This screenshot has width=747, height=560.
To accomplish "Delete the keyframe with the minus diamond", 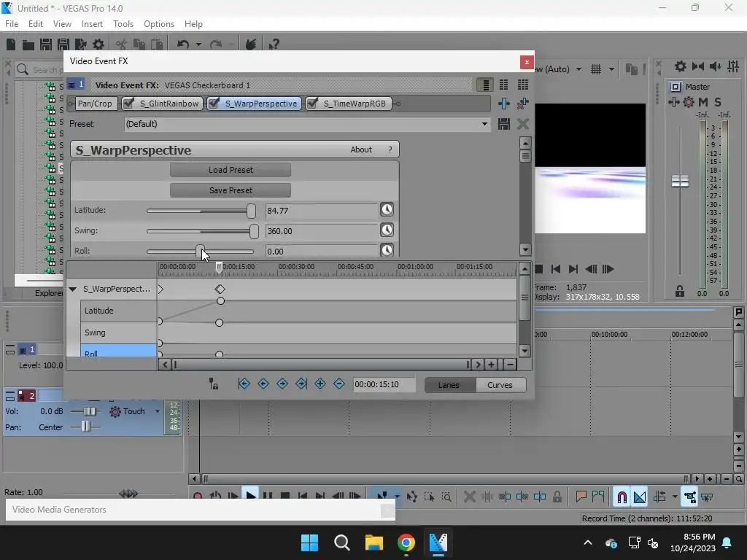I will [338, 384].
